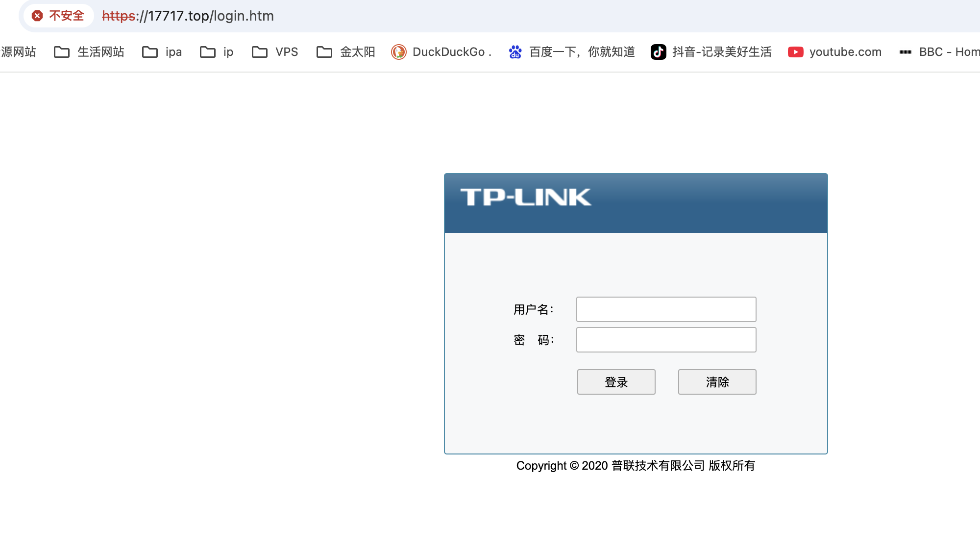
Task: Focus the 用户名 username field
Action: coord(666,309)
